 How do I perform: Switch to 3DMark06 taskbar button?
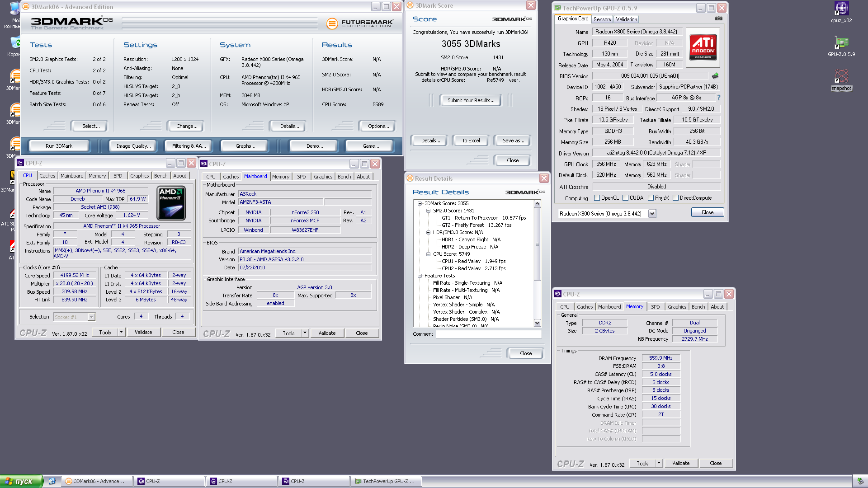click(97, 481)
